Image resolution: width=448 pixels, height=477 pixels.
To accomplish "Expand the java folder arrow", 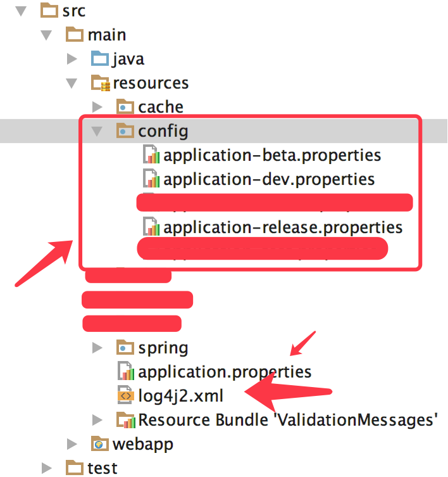I will coord(72,59).
